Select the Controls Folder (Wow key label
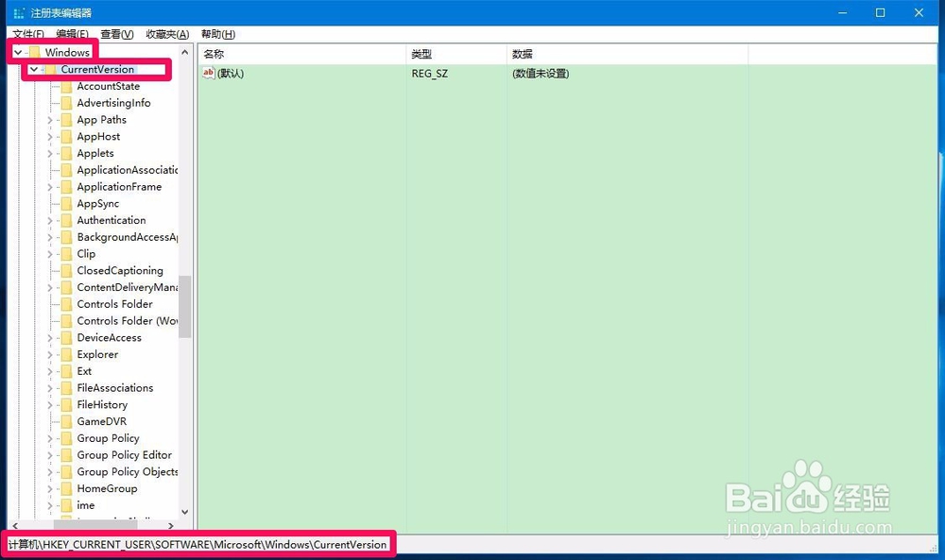 [128, 321]
